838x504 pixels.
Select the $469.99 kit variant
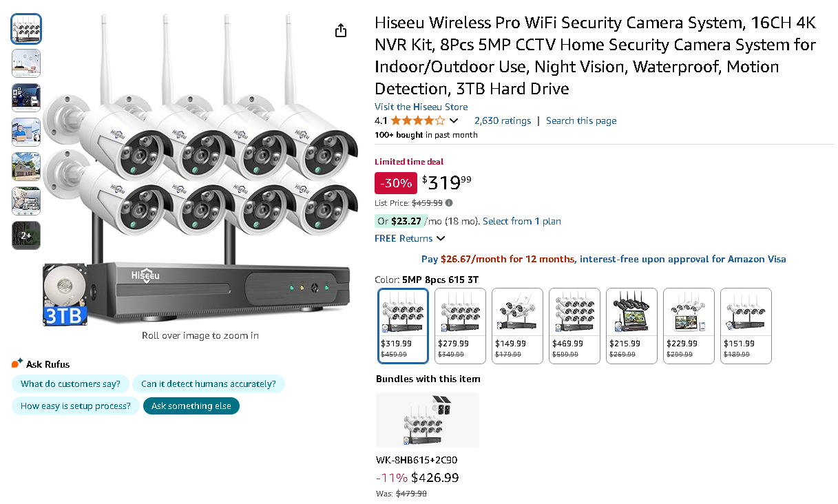[574, 325]
